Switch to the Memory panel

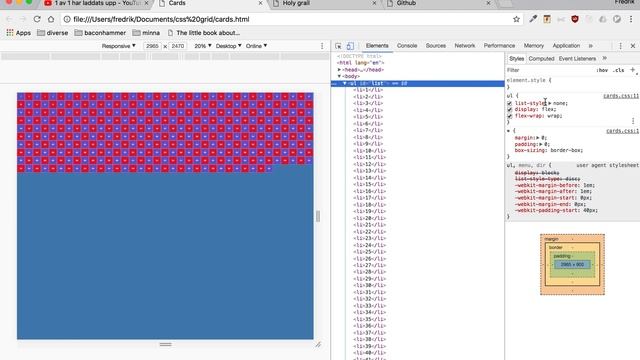(534, 46)
